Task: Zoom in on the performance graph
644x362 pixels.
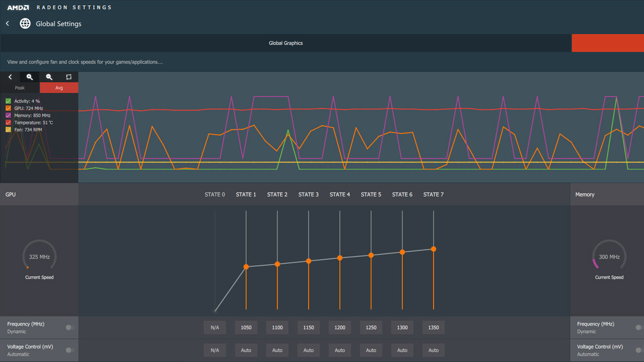Action: [30, 77]
